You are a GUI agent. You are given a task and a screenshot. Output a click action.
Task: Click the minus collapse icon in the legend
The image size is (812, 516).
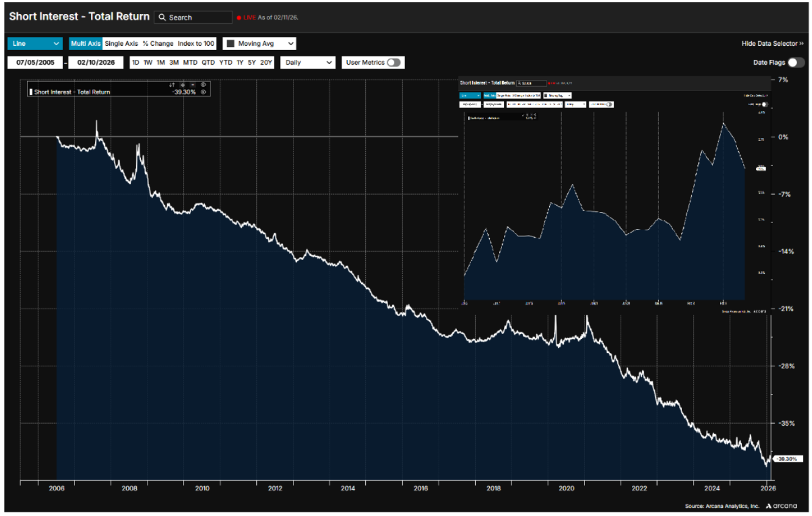pyautogui.click(x=193, y=85)
